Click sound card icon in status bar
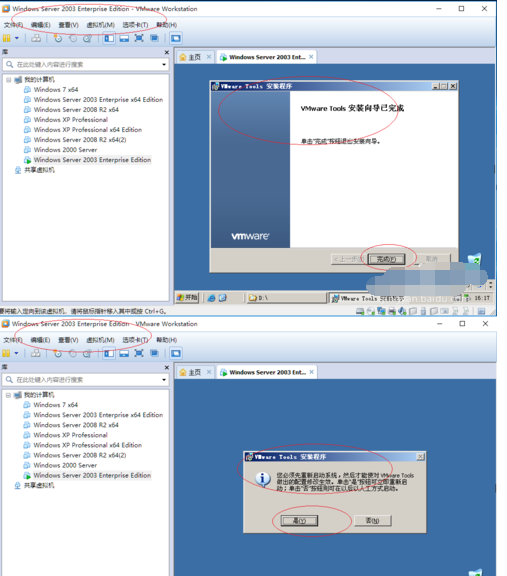 pos(402,312)
